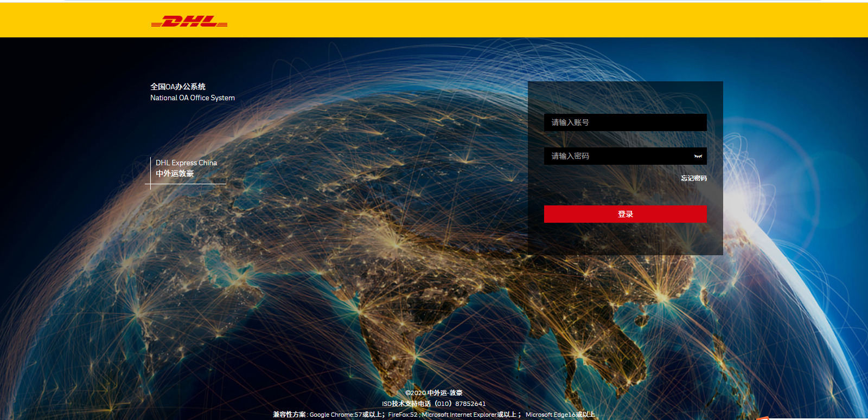This screenshot has height=420, width=868.
Task: Select the 中外运敦豪 company name text
Action: 175,173
